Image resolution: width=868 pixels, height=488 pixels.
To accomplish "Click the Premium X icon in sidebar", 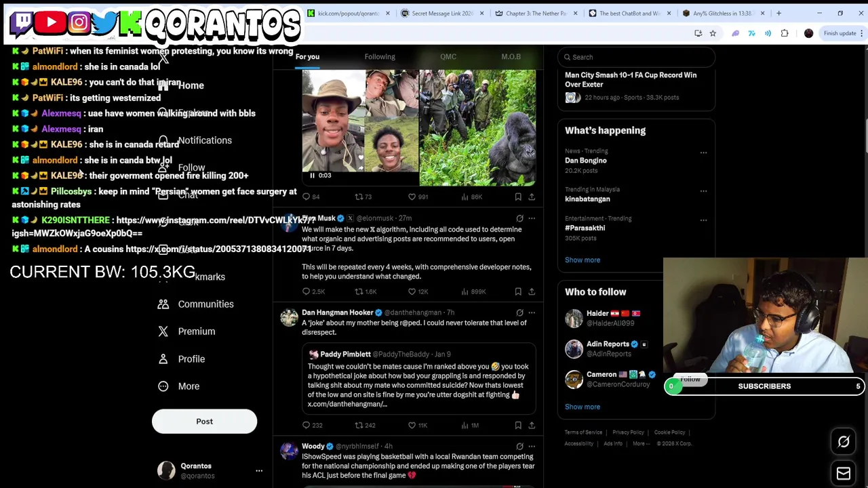I will [163, 331].
